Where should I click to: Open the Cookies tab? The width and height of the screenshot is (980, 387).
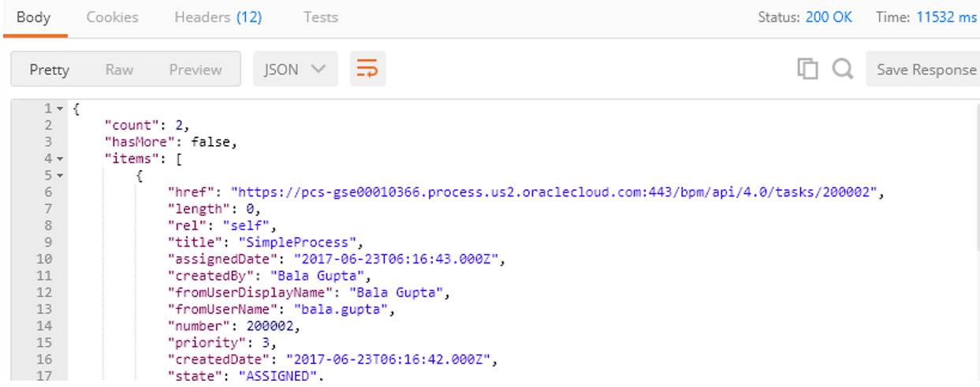click(x=112, y=17)
